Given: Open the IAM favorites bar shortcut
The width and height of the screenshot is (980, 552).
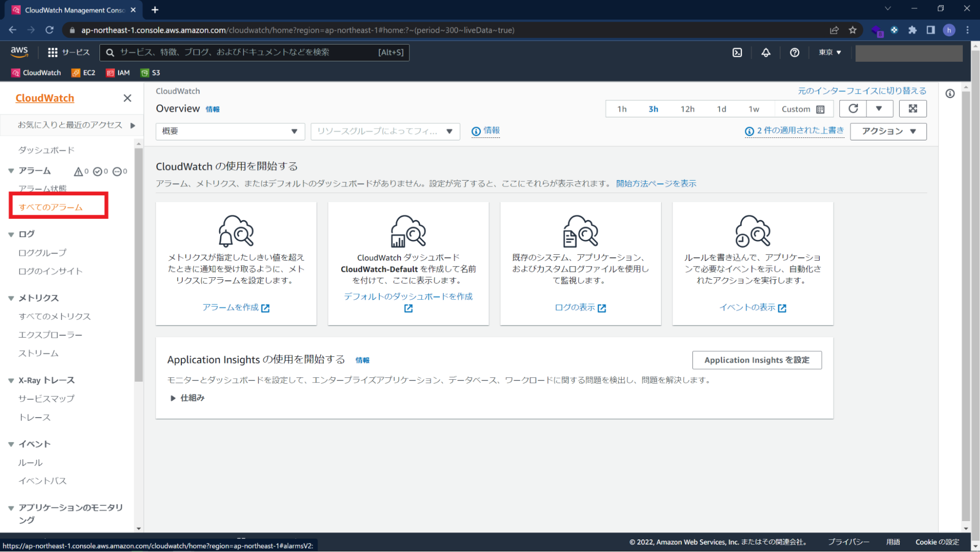Looking at the screenshot, I should [118, 73].
